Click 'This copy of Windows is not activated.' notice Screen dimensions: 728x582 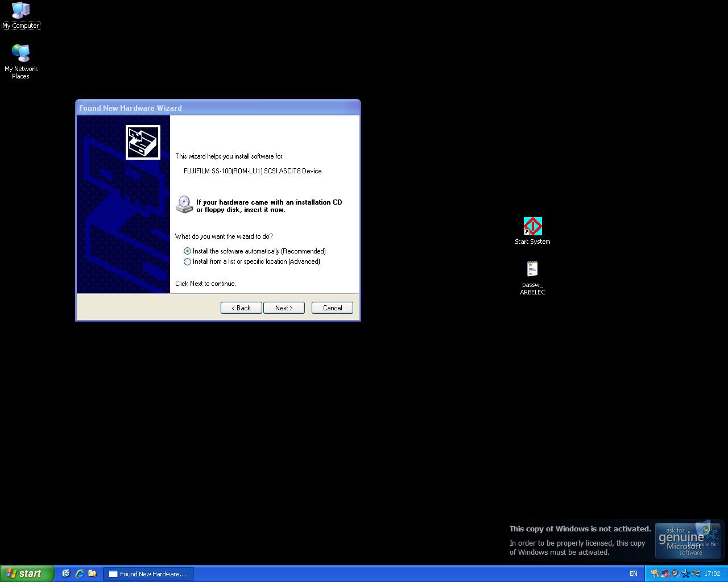580,529
